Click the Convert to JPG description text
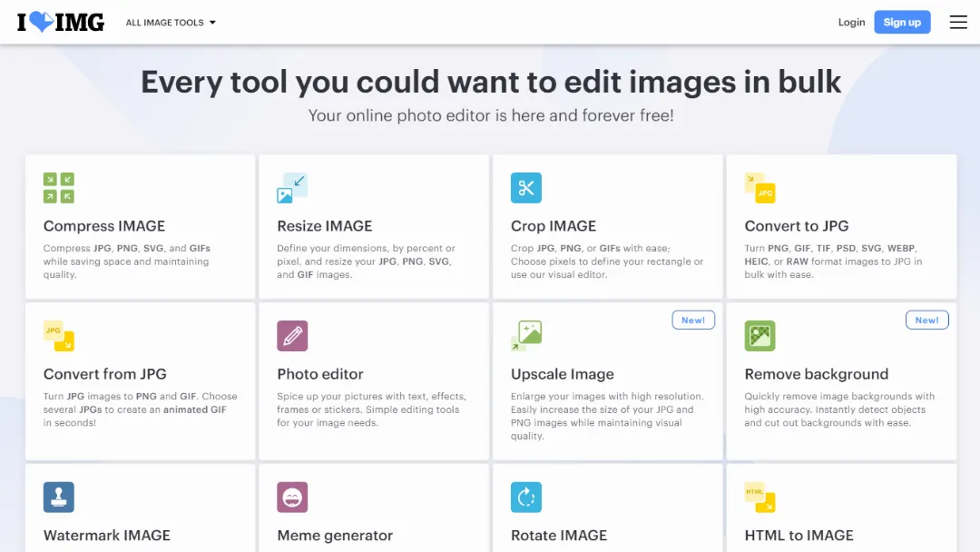Viewport: 980px width, 552px height. (x=833, y=261)
